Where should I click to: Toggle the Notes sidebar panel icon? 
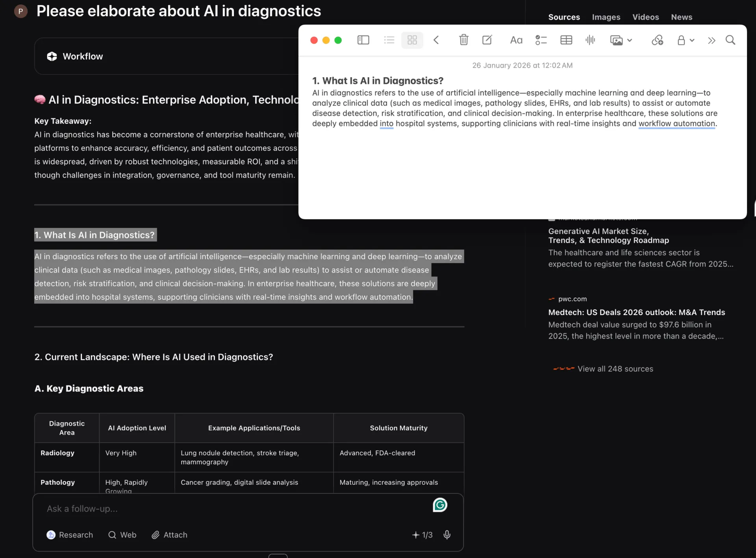pos(363,40)
